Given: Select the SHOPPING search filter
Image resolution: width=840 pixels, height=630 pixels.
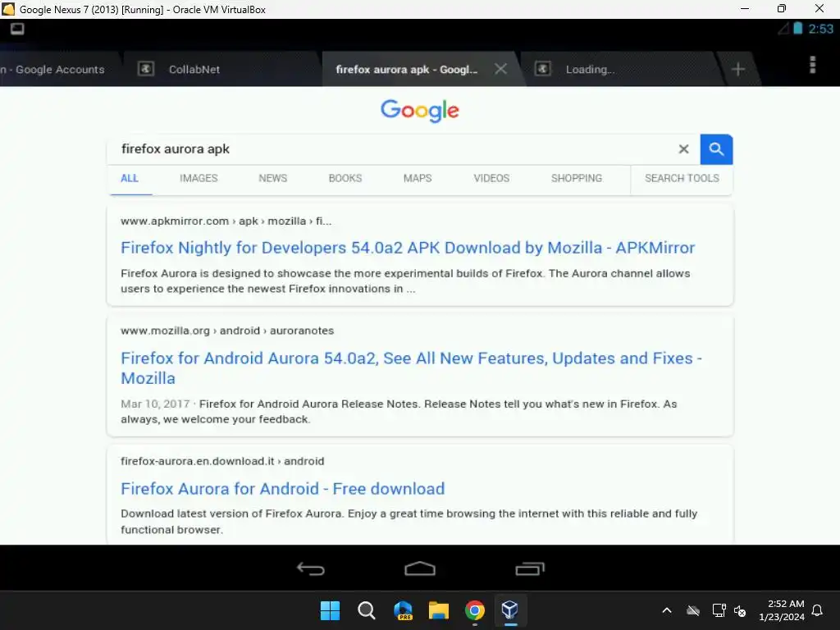Looking at the screenshot, I should (577, 178).
